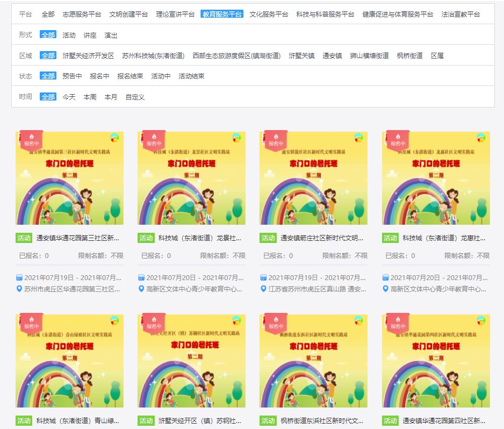The image size is (504, 429).
Task: Switch to the 文化服务平台 platform tab
Action: click(x=269, y=15)
